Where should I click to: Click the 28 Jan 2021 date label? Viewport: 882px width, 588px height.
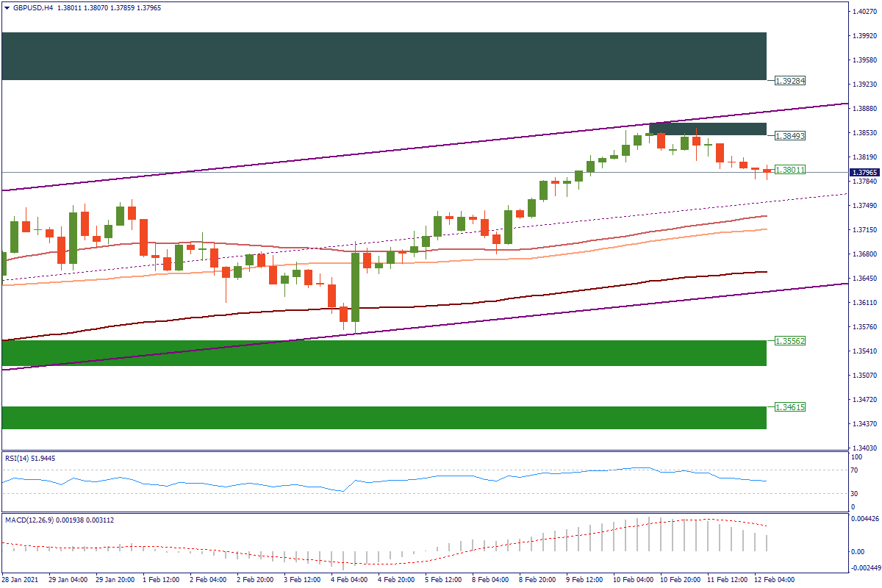21,580
